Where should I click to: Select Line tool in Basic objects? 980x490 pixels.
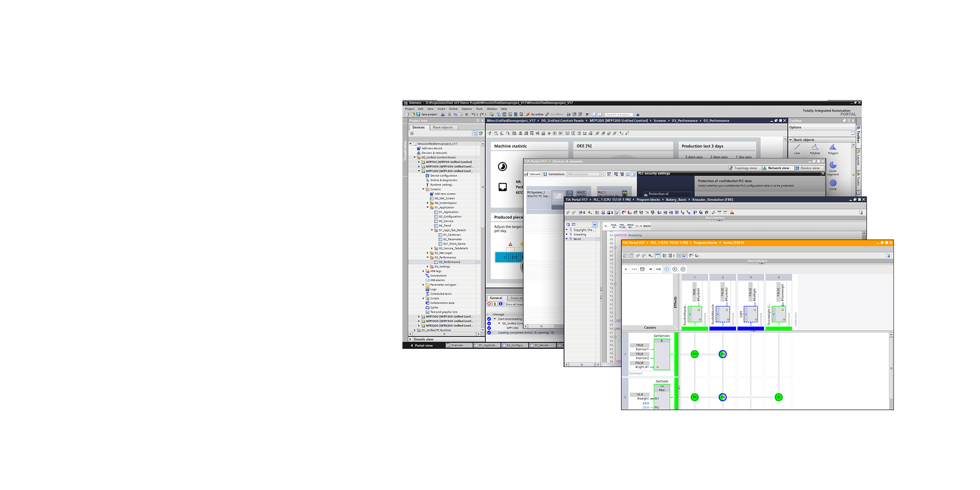(797, 149)
